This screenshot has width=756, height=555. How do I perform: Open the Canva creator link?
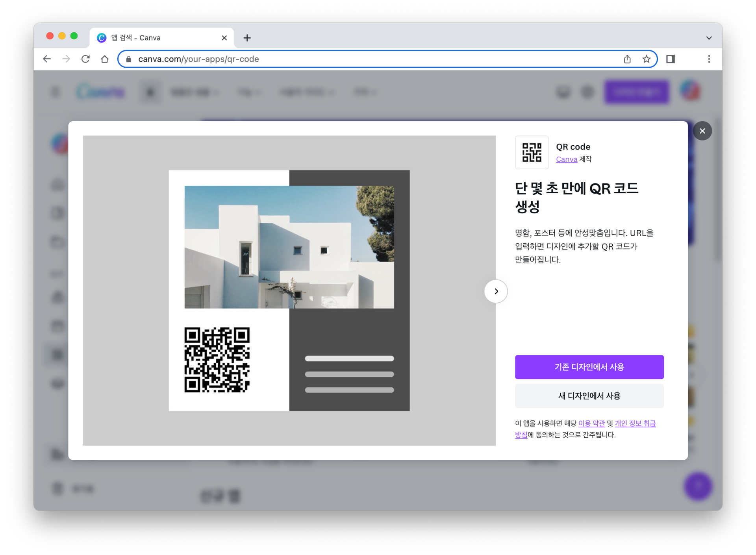click(x=566, y=159)
